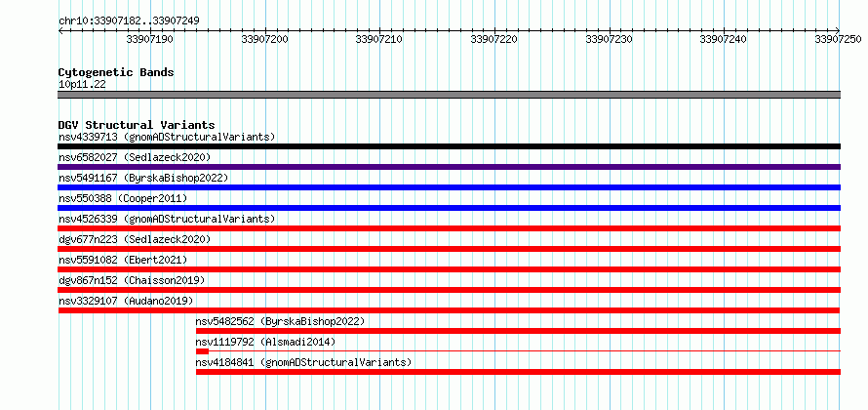Image resolution: width=868 pixels, height=410 pixels.
Task: Click the blue nsv5491167 variant bar
Action: tap(450, 187)
